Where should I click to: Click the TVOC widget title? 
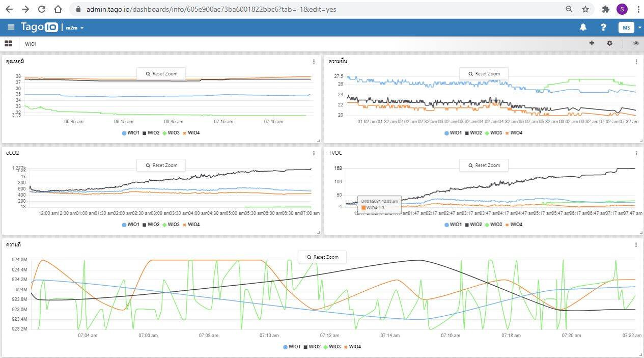335,153
